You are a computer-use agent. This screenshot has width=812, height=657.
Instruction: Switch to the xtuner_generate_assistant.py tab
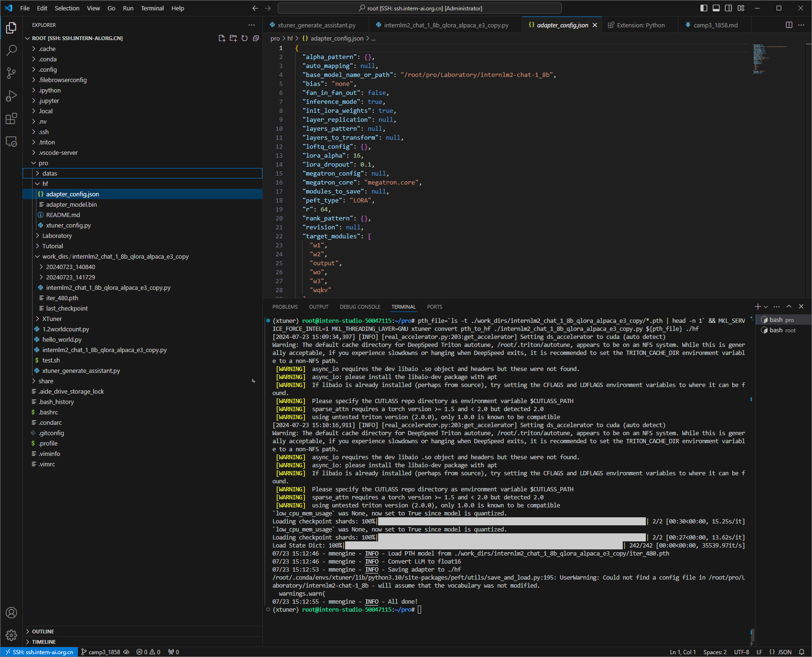[x=316, y=25]
